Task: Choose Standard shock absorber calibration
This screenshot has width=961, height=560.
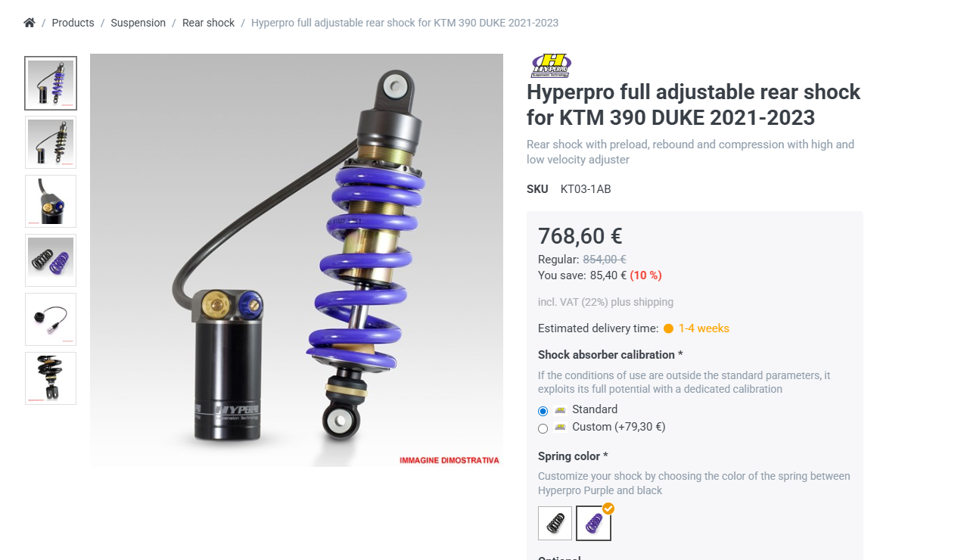Action: click(543, 411)
